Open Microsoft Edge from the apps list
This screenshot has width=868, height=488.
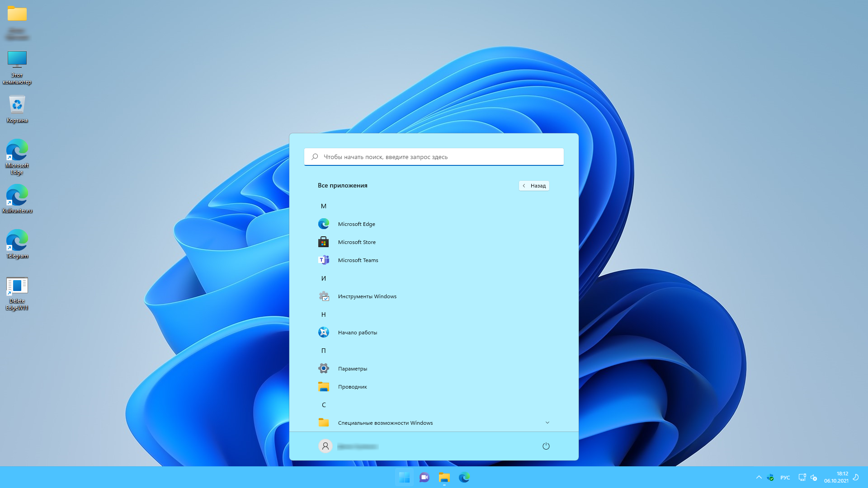click(356, 224)
